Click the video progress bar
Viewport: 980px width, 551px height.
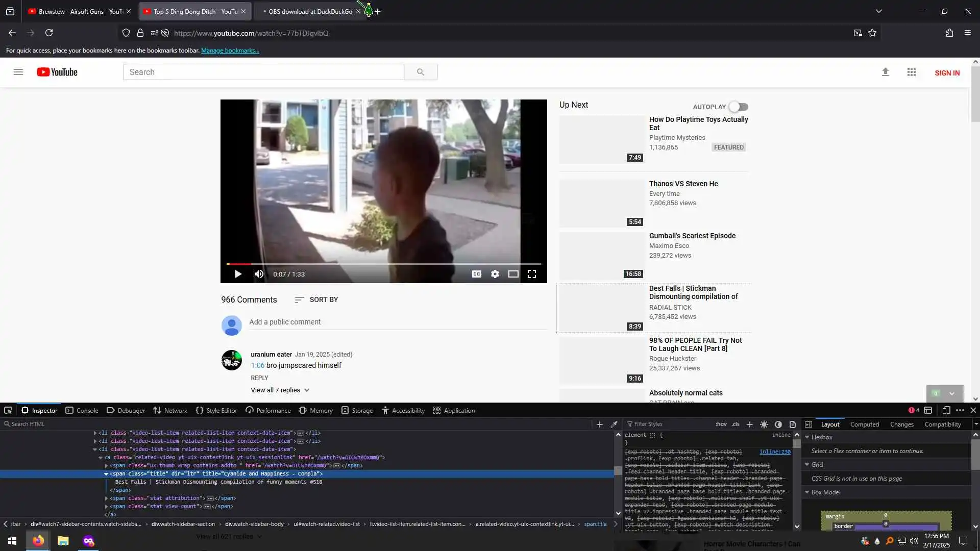(383, 264)
